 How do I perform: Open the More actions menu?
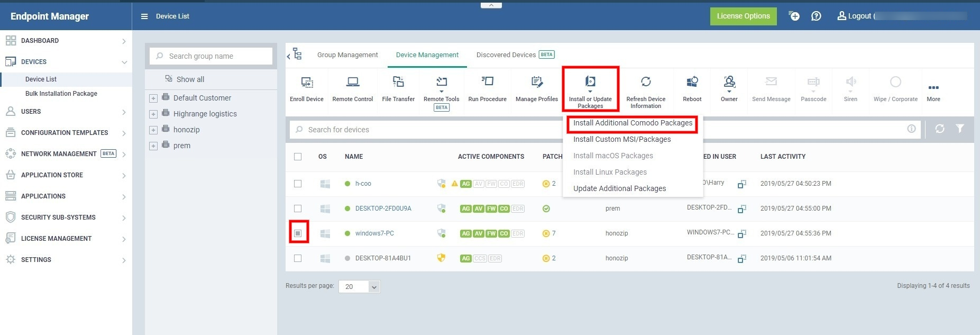tap(933, 92)
